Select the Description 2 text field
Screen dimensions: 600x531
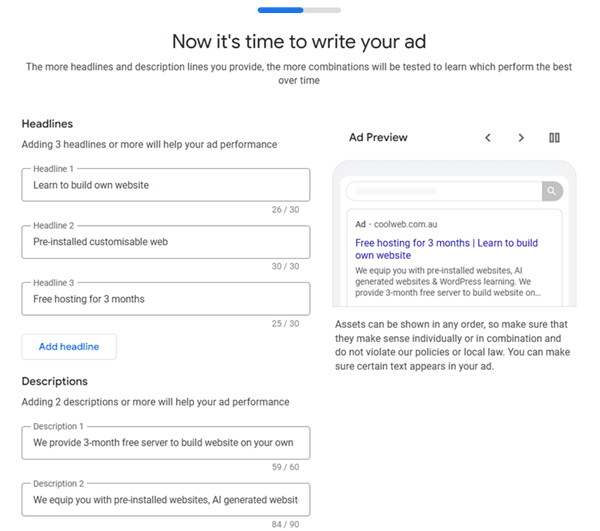tap(166, 499)
